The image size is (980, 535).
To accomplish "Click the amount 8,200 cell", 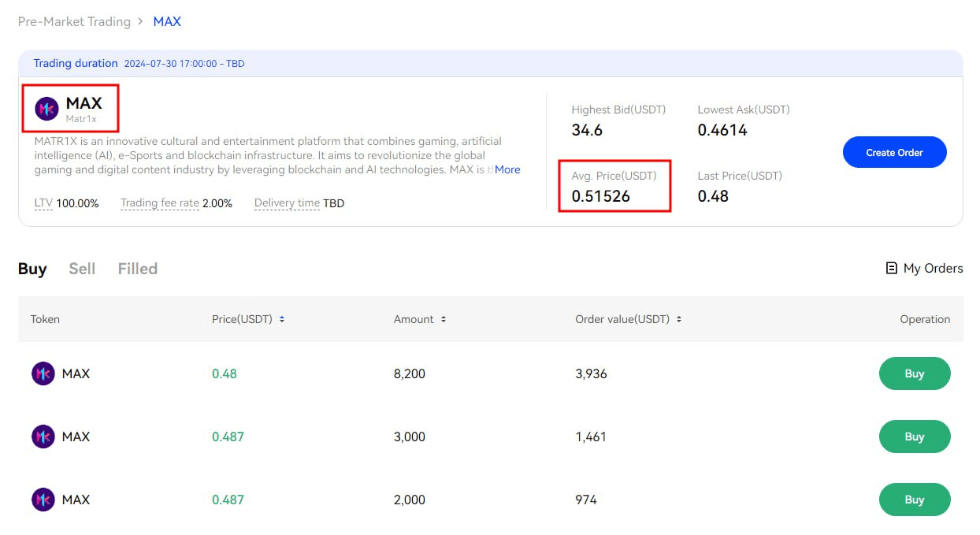I will point(410,373).
